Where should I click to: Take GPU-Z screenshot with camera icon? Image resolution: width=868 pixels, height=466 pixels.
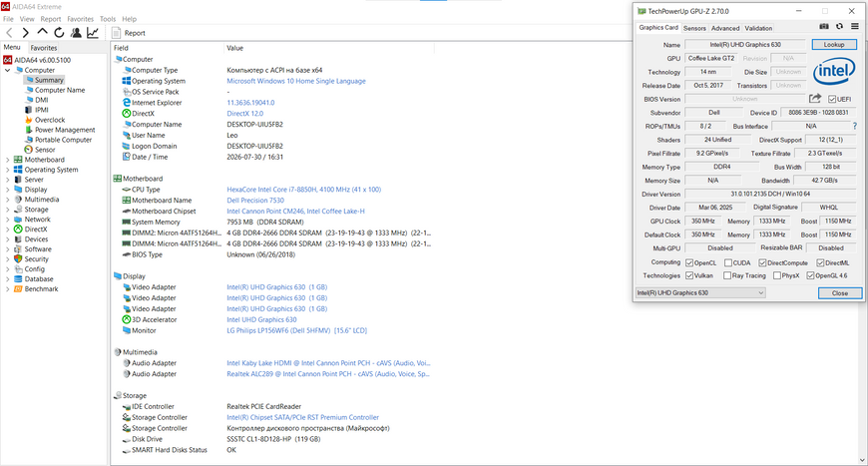tap(824, 27)
